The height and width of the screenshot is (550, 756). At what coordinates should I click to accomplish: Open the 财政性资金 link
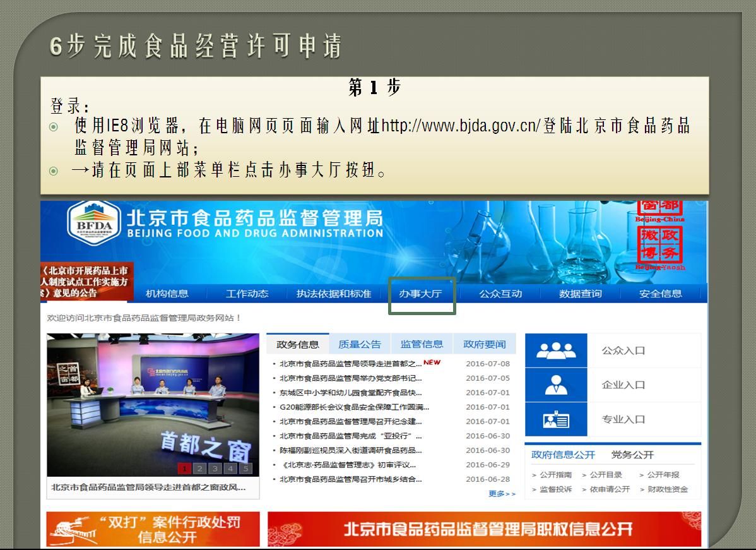667,489
